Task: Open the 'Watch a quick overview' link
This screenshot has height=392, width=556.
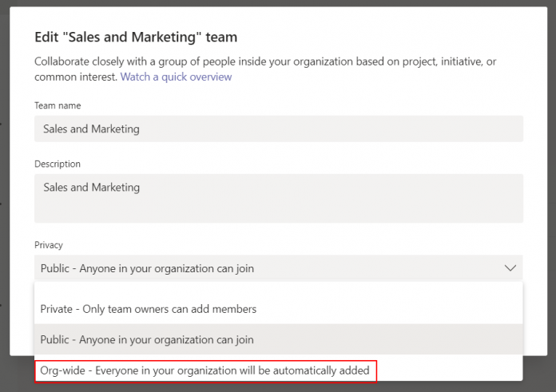Action: coord(176,77)
